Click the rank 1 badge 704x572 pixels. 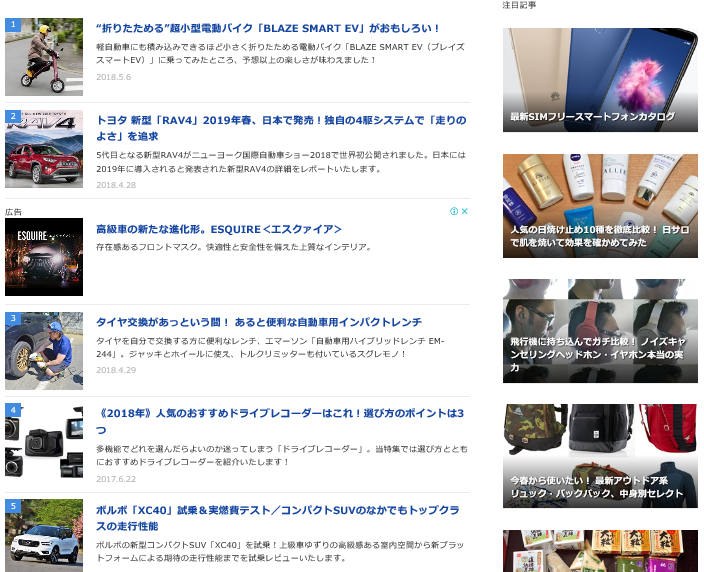click(13, 24)
